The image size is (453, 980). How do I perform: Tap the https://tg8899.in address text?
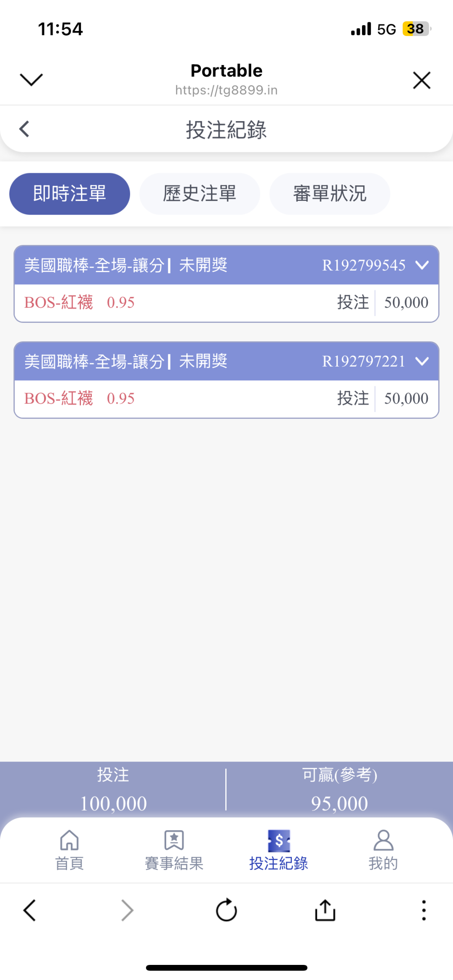point(226,90)
